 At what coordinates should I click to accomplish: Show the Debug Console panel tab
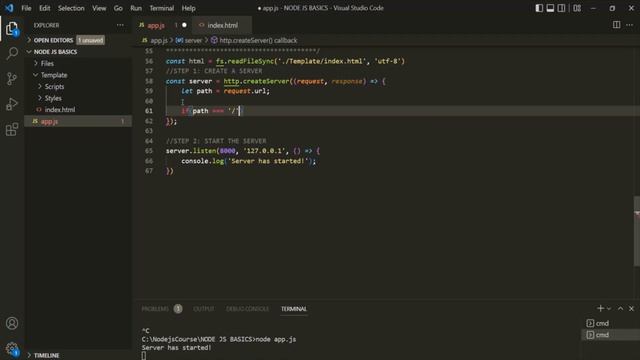tap(247, 309)
